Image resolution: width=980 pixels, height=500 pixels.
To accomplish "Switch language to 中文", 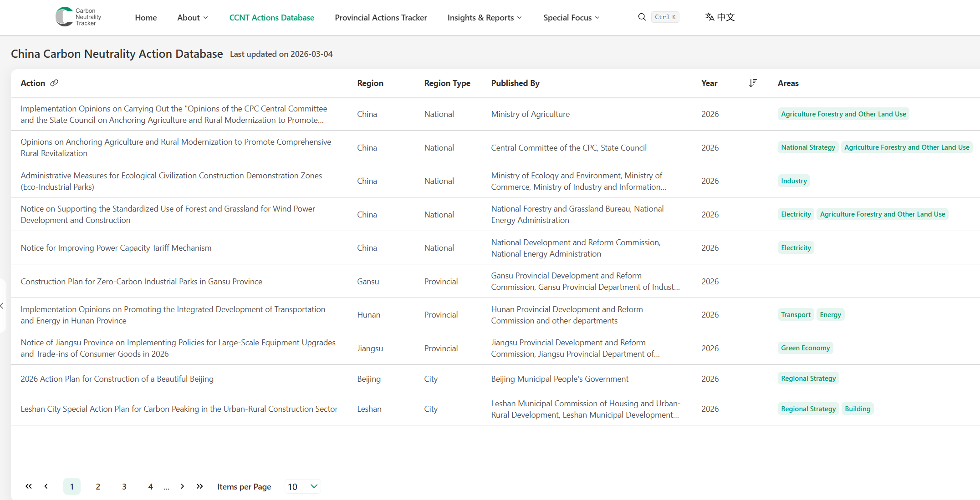I will click(720, 17).
